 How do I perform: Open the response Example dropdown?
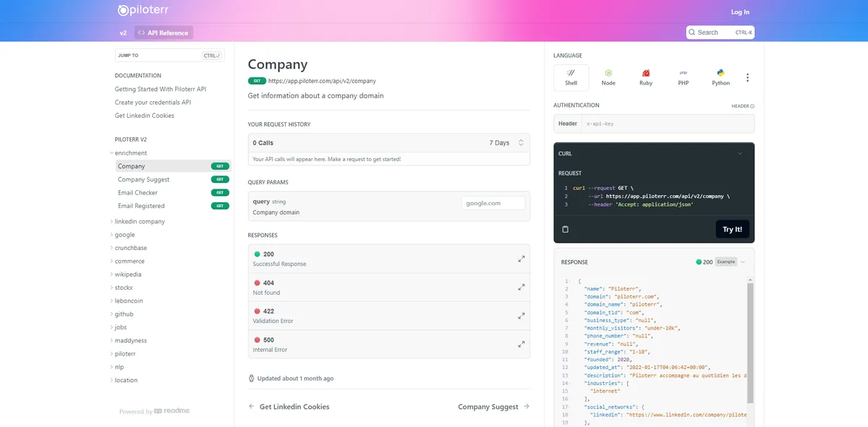coord(730,262)
